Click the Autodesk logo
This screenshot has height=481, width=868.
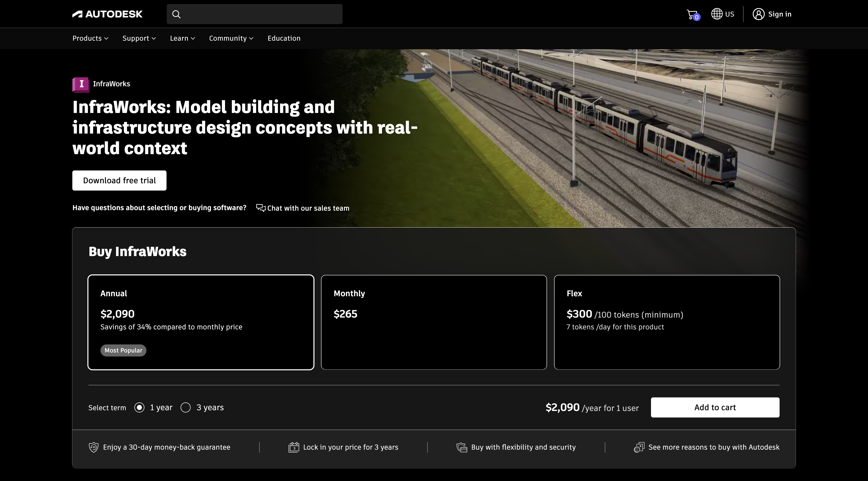point(107,14)
